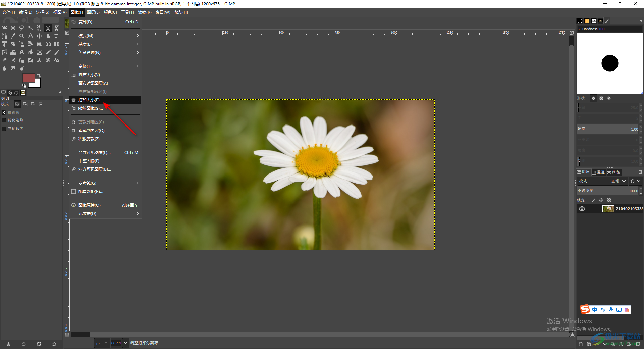Choose replace selection mode button
The width and height of the screenshot is (644, 349).
[17, 104]
